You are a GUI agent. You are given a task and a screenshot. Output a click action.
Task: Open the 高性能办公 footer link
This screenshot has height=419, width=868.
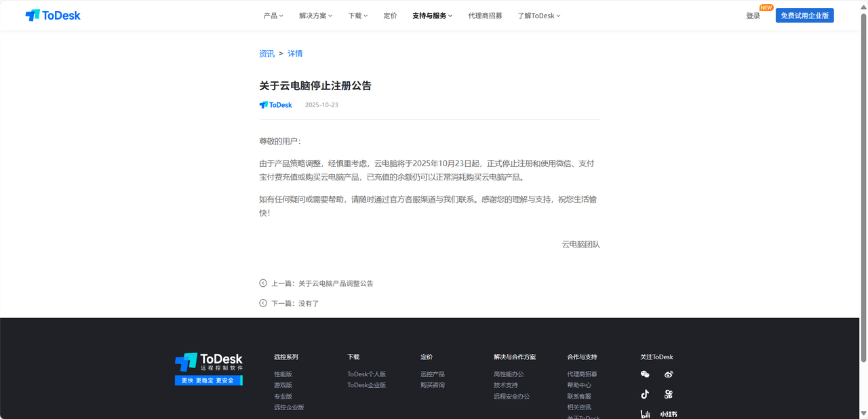[x=509, y=374]
